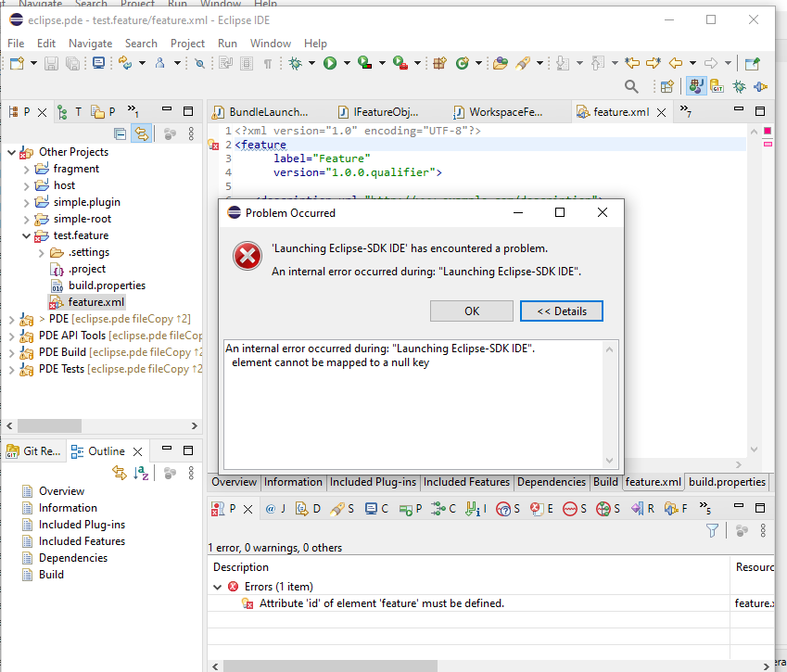787x672 pixels.
Task: Click the OK button in the error dialog
Action: [x=471, y=311]
